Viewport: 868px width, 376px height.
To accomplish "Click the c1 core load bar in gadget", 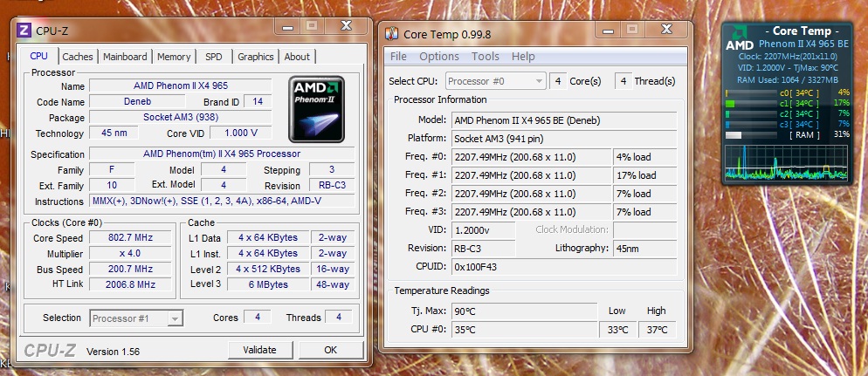I will tap(752, 104).
